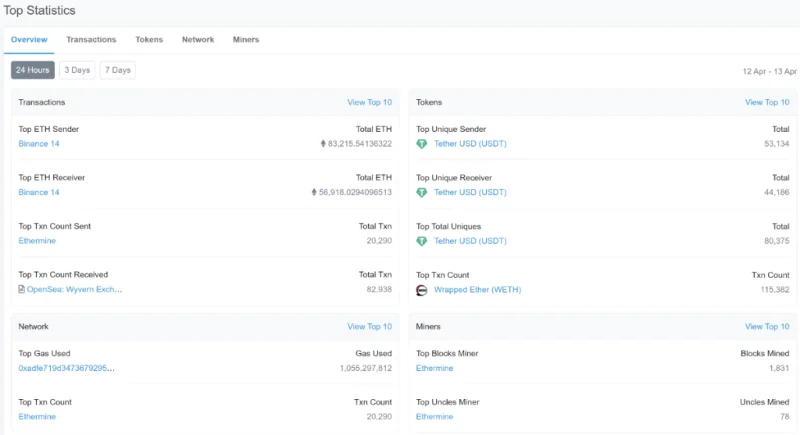Screen dimensions: 800x435
Task: View Top 10 in Miners card
Action: point(767,327)
